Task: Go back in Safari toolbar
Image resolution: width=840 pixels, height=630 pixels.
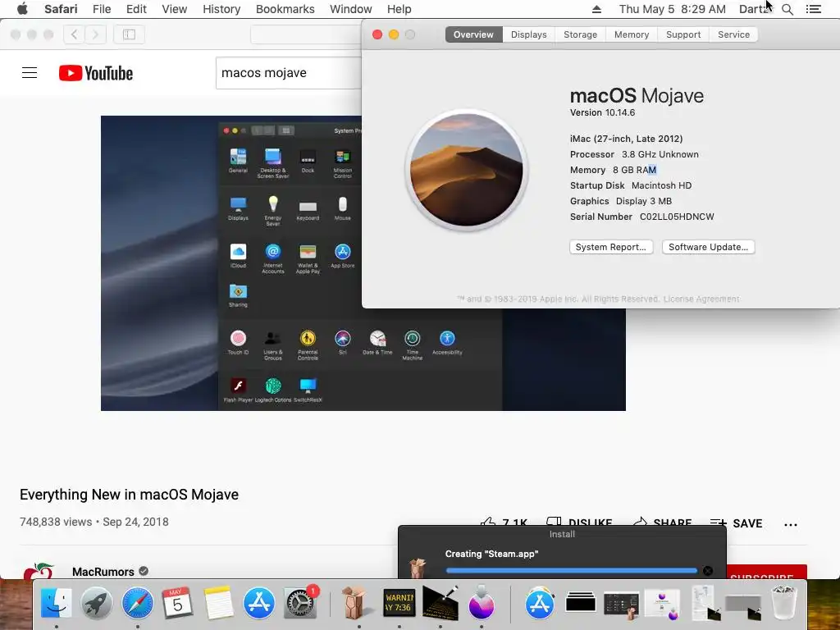Action: pyautogui.click(x=75, y=34)
